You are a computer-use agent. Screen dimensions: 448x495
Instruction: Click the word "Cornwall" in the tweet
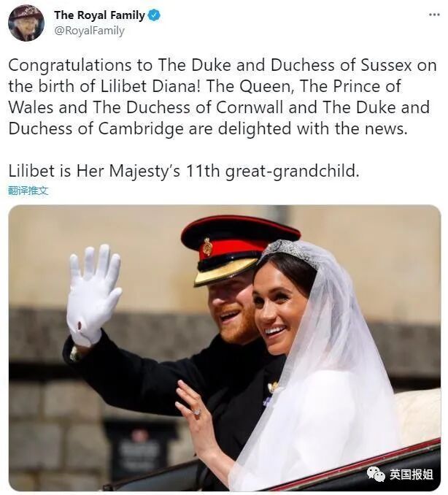tap(250, 107)
